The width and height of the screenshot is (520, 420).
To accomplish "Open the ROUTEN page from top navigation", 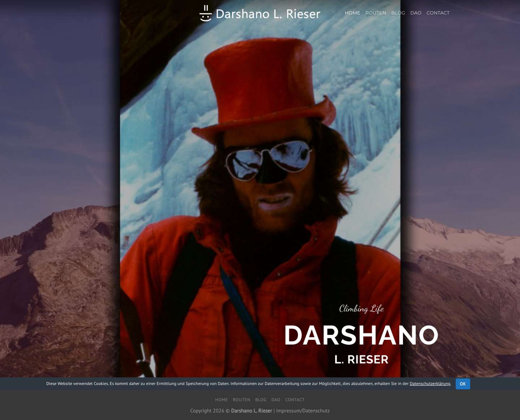I will tap(376, 13).
